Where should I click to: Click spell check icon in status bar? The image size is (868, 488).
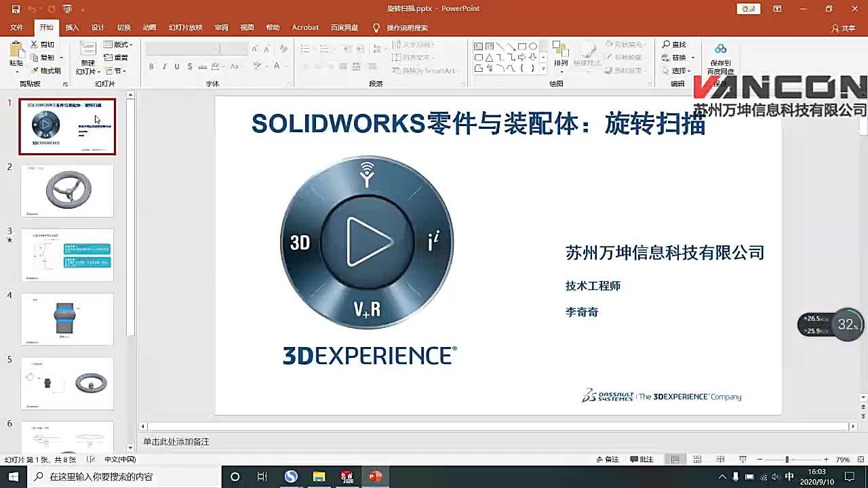point(91,460)
